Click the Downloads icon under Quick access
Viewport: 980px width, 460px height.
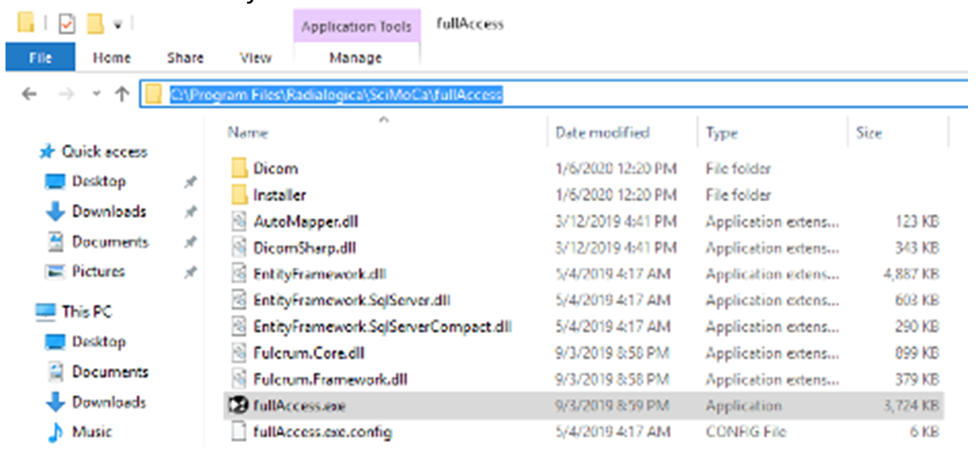(x=55, y=211)
